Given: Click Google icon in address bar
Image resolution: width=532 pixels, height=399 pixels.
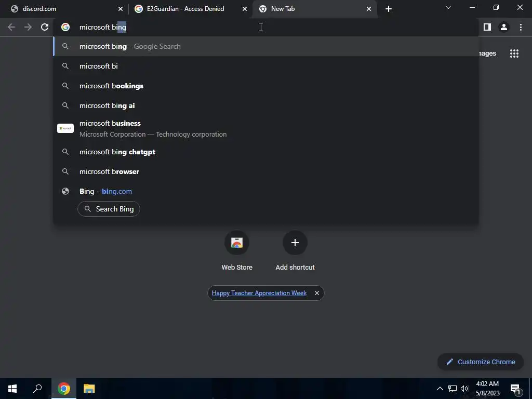Looking at the screenshot, I should click(x=65, y=27).
